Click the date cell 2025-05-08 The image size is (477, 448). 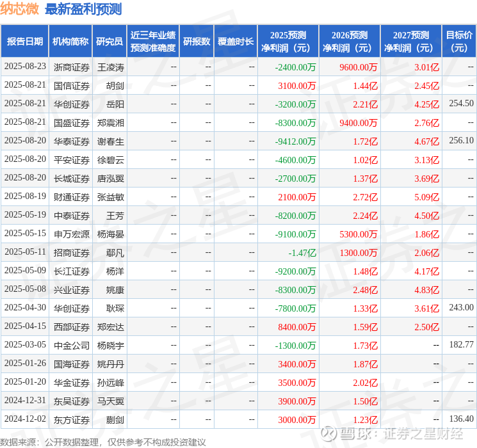point(25,289)
